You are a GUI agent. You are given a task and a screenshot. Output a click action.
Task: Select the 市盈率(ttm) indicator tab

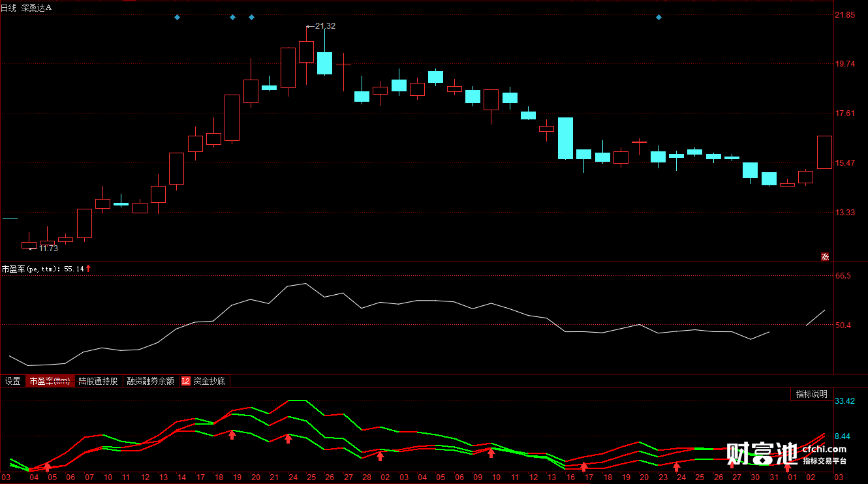pos(50,381)
